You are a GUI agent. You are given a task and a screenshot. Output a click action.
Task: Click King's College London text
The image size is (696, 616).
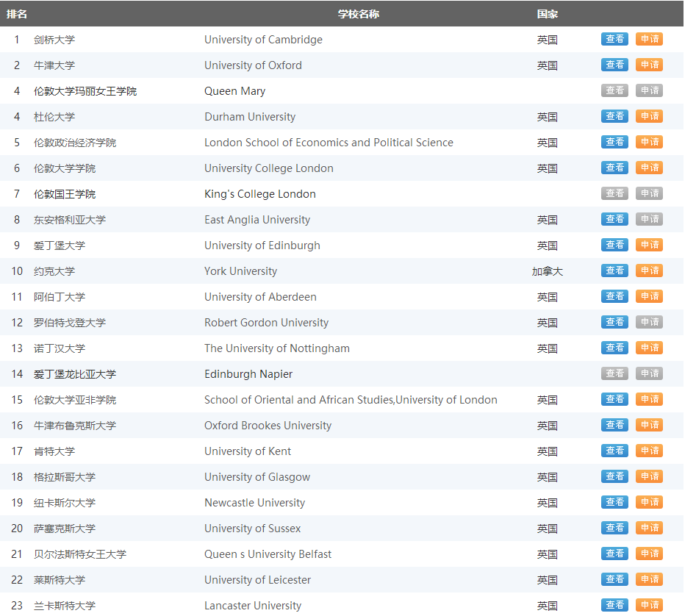click(260, 194)
